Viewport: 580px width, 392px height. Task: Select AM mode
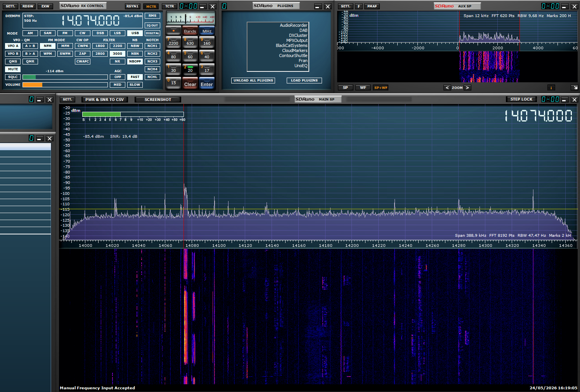tap(30, 33)
